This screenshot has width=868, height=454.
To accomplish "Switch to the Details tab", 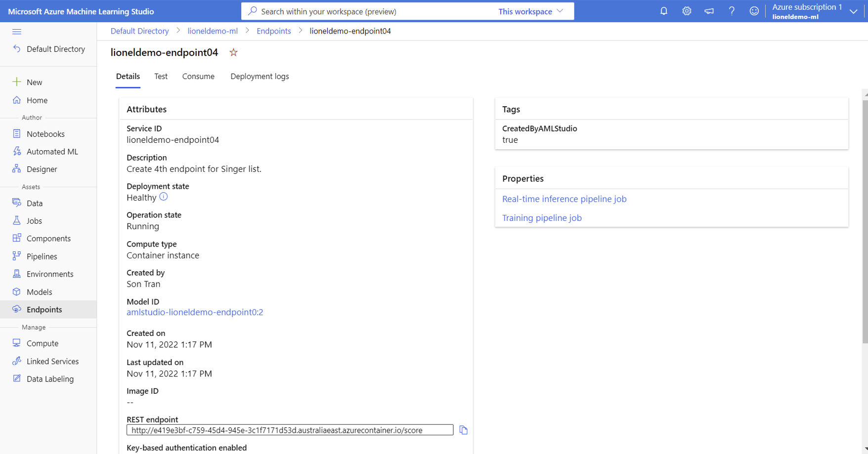I will pos(128,77).
